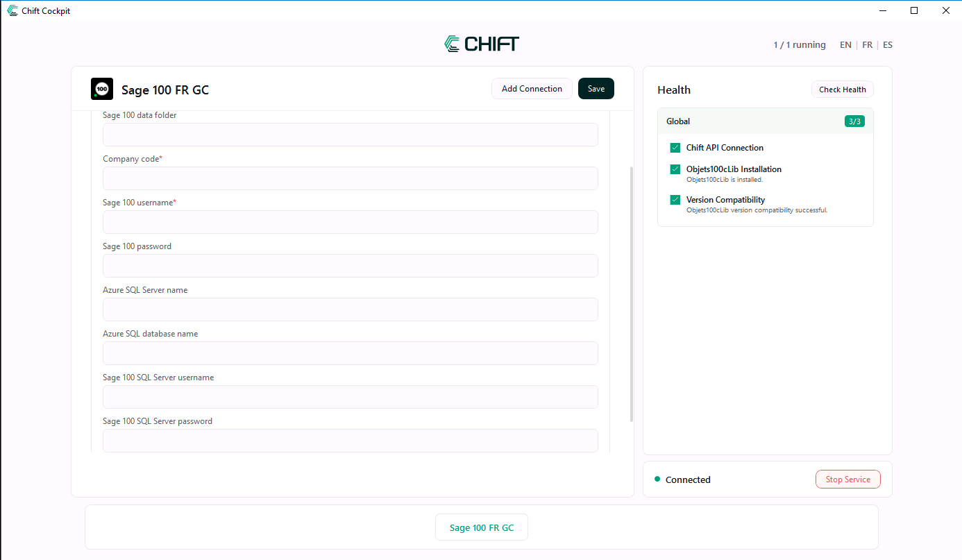Focus the Company code field
The height and width of the screenshot is (560, 962).
(351, 178)
